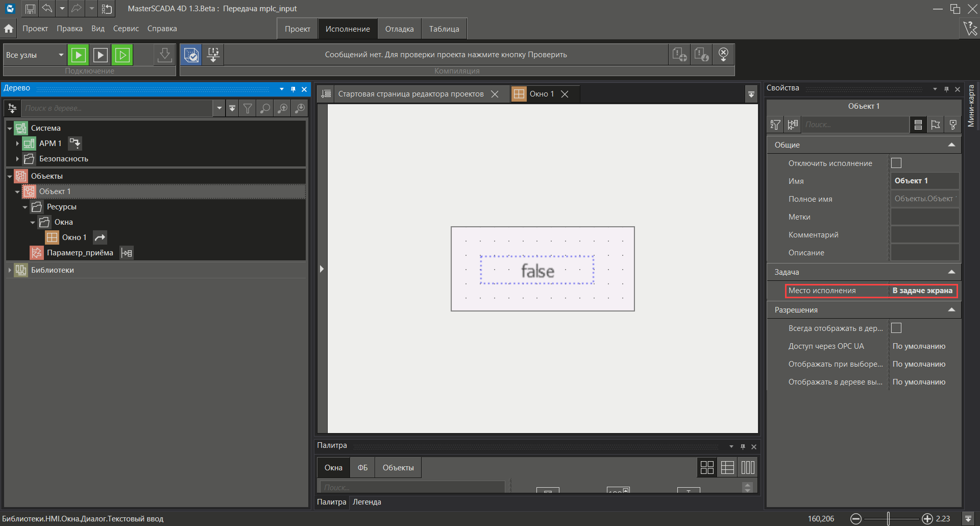This screenshot has width=980, height=526.
Task: Enable the 'Отключить исполнение' checkbox
Action: 896,163
